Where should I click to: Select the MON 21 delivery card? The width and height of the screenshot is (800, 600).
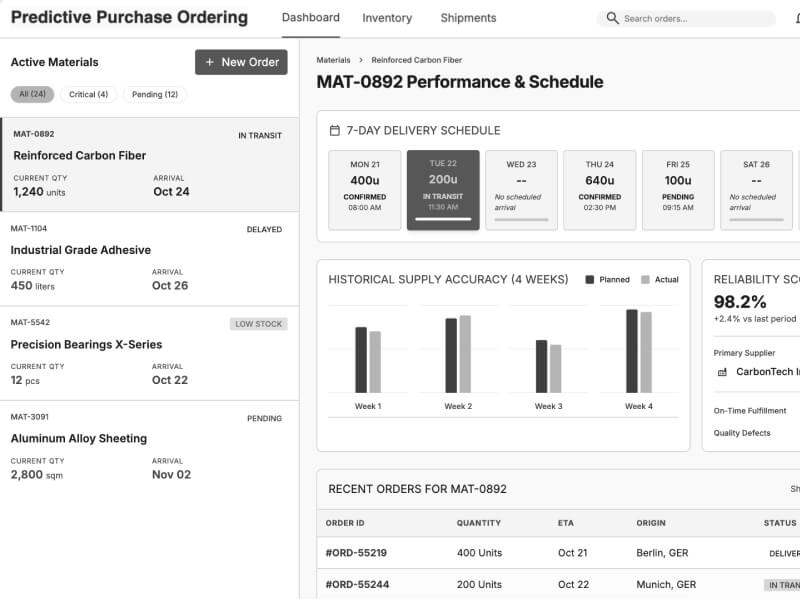pos(365,190)
